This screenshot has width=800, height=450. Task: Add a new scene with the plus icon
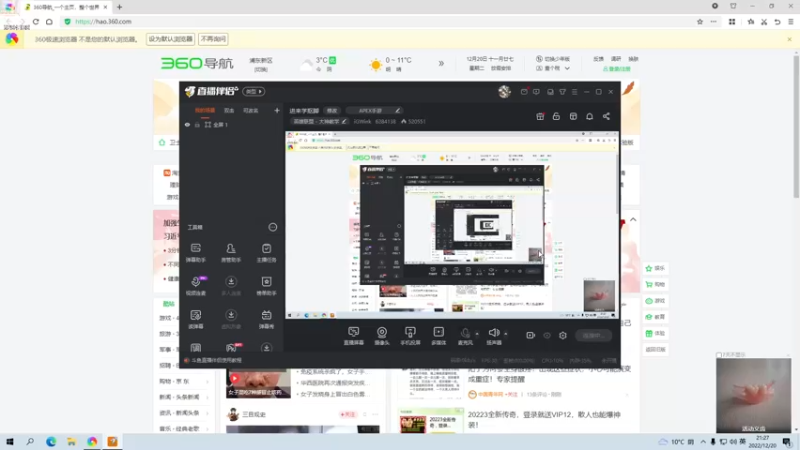point(277,110)
